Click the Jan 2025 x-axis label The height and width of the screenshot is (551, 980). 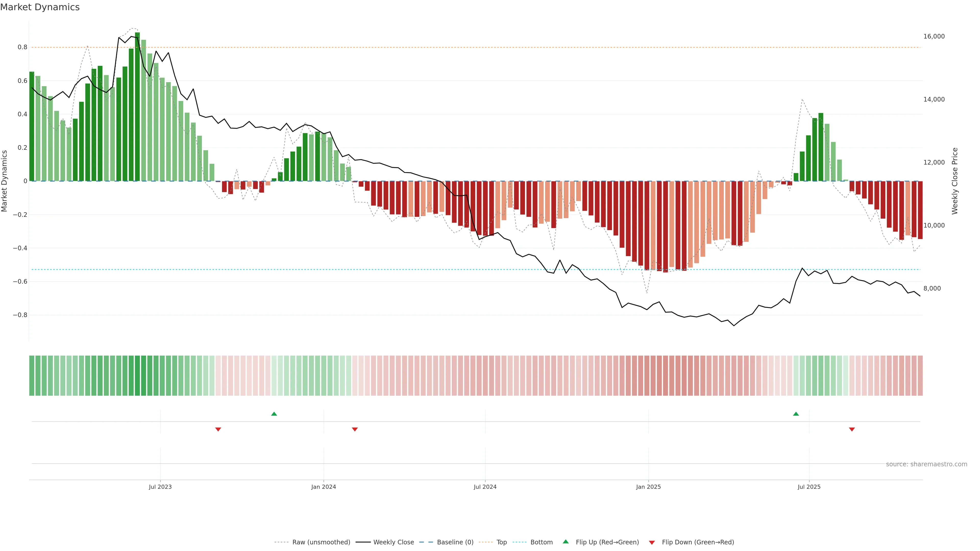tap(648, 487)
